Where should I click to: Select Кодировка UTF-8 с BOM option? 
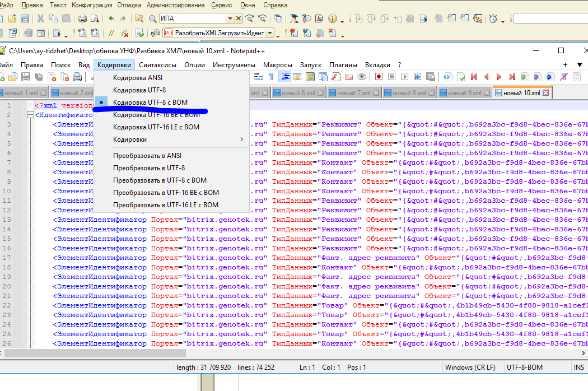point(171,103)
